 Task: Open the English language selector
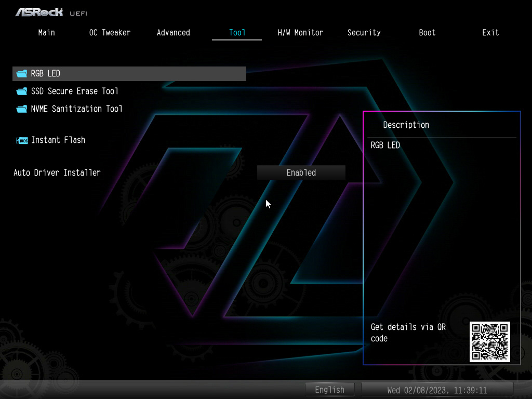coord(329,390)
